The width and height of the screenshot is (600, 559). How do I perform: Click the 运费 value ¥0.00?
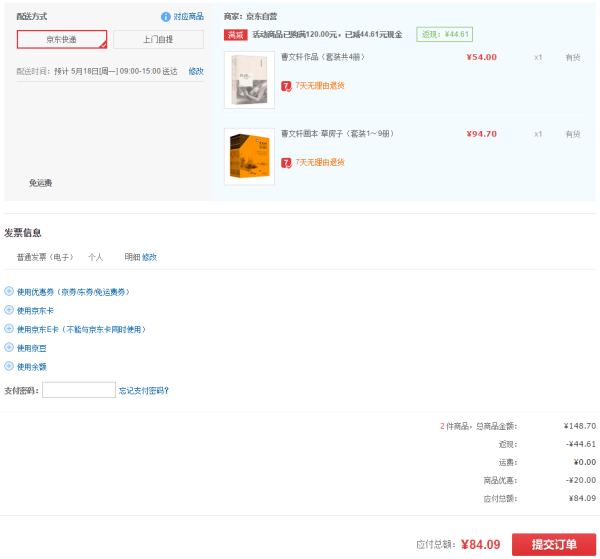[x=584, y=462]
